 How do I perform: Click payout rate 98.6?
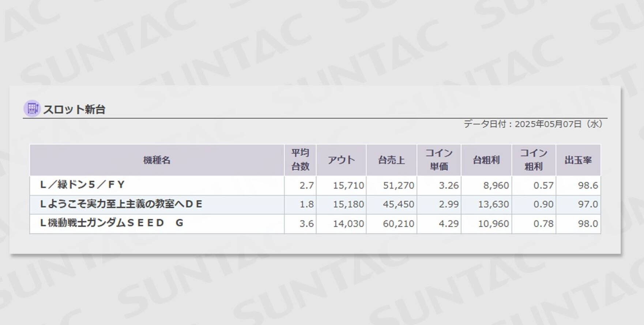click(x=588, y=186)
